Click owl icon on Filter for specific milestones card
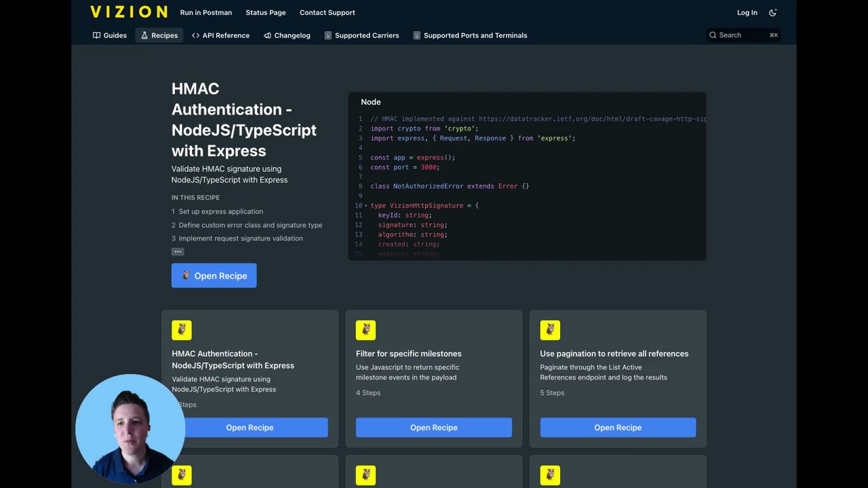This screenshot has height=488, width=868. click(366, 330)
